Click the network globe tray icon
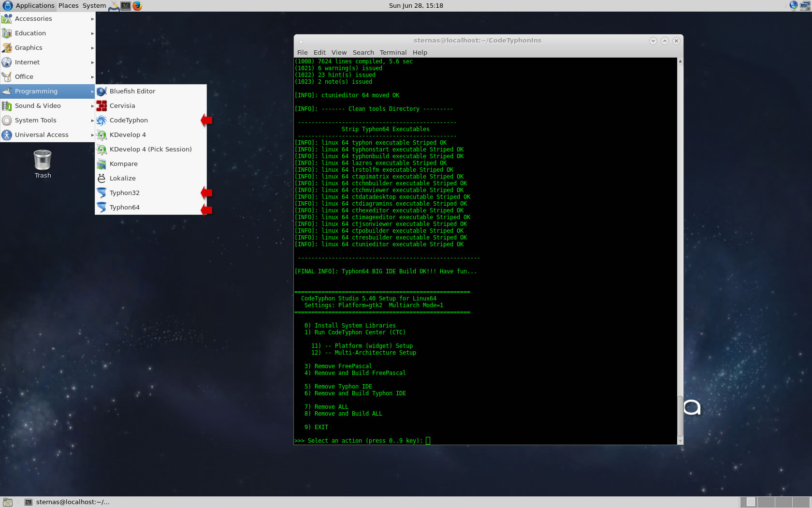 pos(794,6)
